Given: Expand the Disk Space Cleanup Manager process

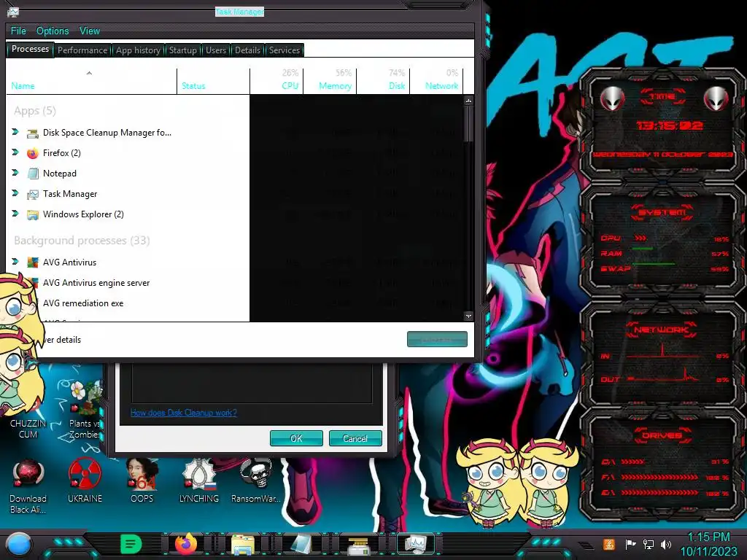Looking at the screenshot, I should coord(15,132).
